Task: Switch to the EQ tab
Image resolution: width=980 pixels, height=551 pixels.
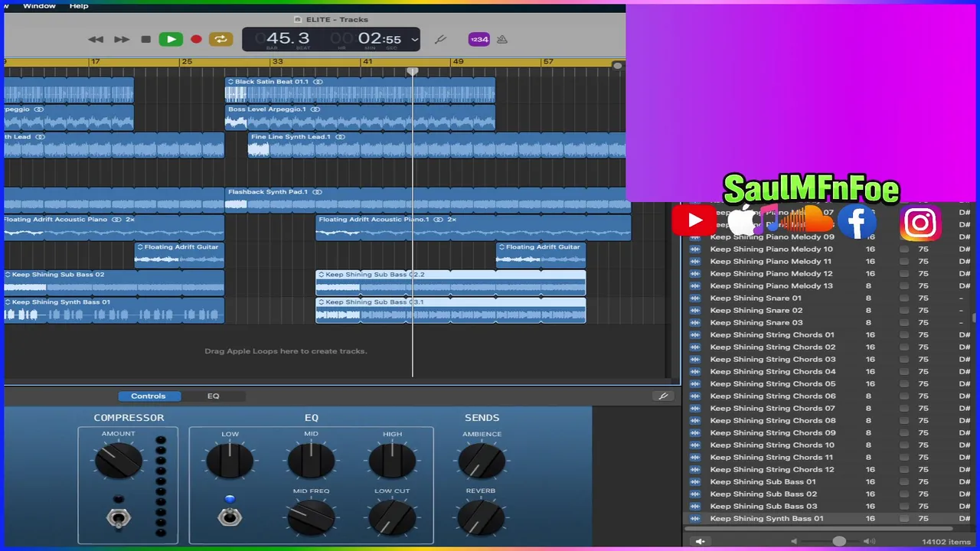Action: [x=213, y=396]
